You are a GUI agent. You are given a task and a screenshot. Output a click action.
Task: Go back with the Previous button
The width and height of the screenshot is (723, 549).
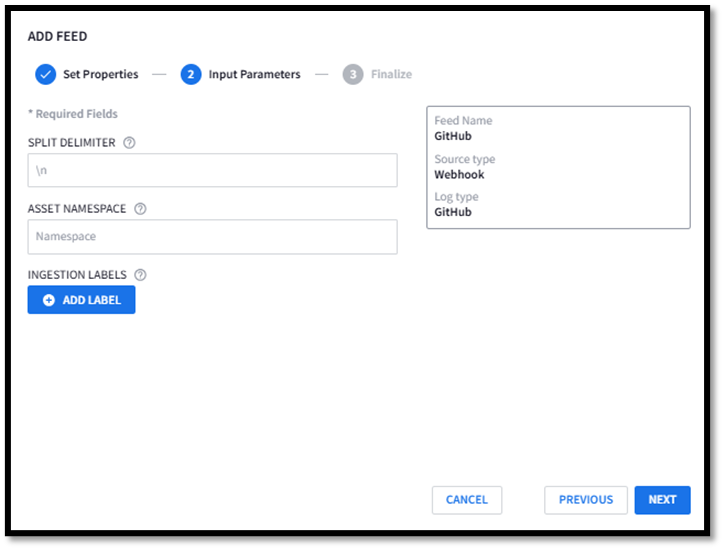586,500
